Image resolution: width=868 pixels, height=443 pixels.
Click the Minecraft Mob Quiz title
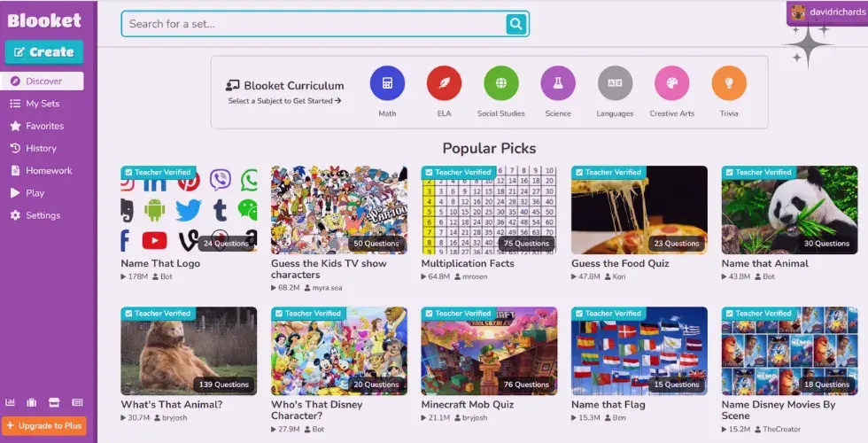pyautogui.click(x=468, y=405)
